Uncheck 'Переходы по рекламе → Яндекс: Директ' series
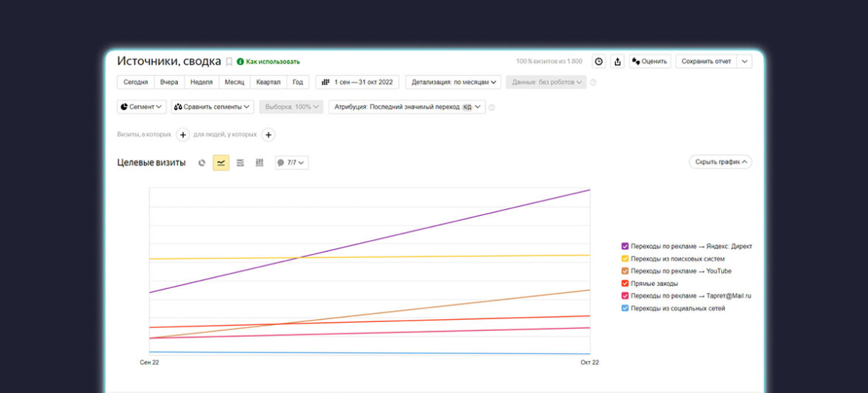 [625, 247]
